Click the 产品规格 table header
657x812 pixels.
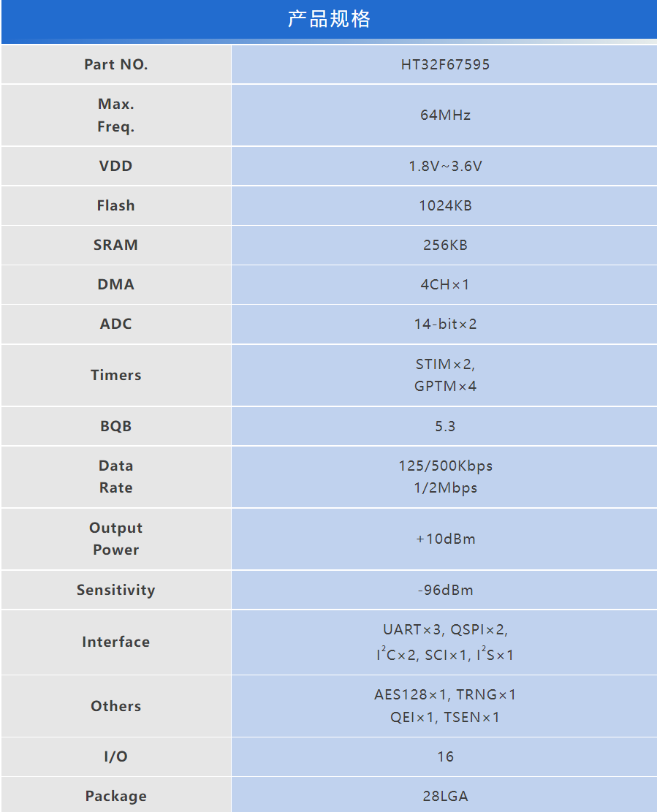(329, 20)
